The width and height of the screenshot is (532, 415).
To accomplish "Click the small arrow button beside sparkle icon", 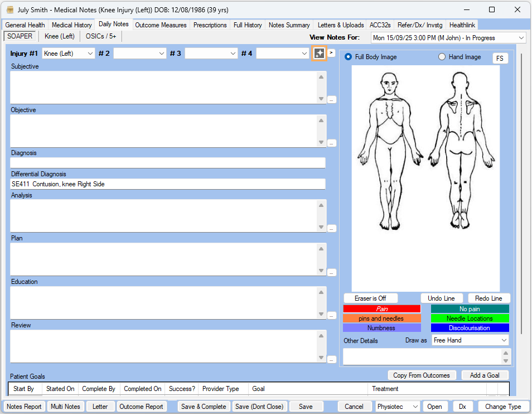I will pyautogui.click(x=331, y=53).
